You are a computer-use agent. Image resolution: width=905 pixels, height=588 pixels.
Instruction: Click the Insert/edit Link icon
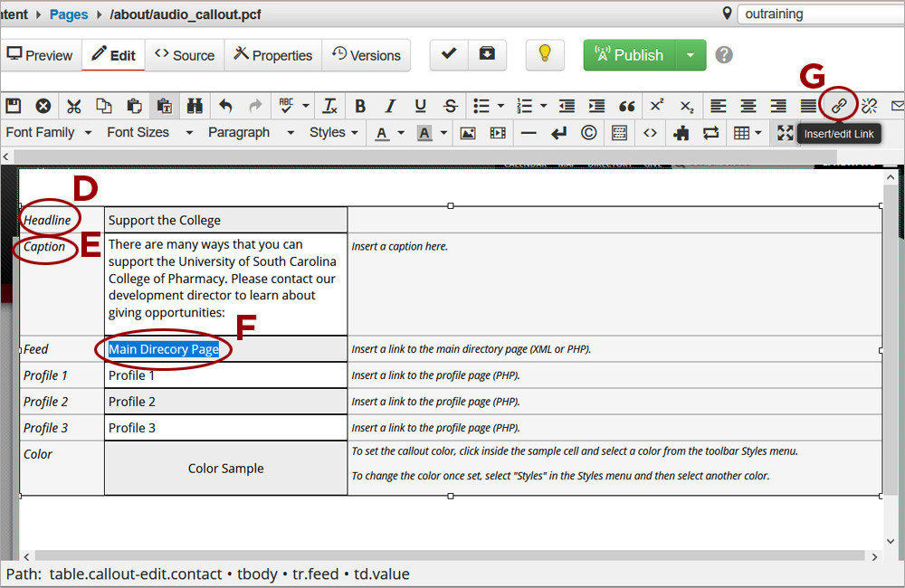point(839,106)
